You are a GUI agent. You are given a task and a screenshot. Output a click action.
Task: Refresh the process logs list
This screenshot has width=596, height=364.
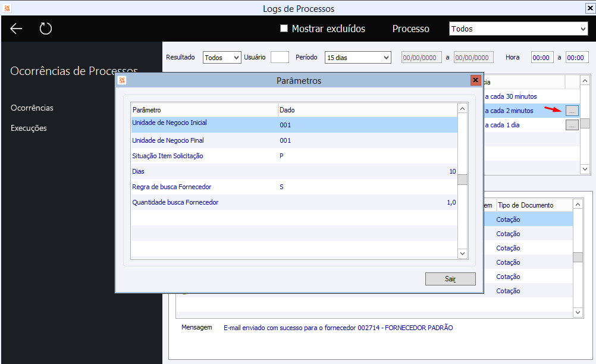pyautogui.click(x=46, y=29)
